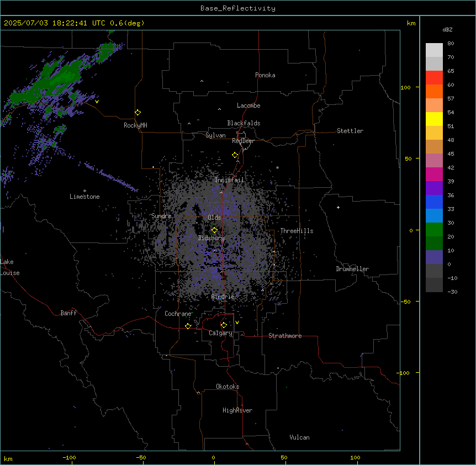Click the RockyMH label
476x465 pixels.
[x=135, y=125]
